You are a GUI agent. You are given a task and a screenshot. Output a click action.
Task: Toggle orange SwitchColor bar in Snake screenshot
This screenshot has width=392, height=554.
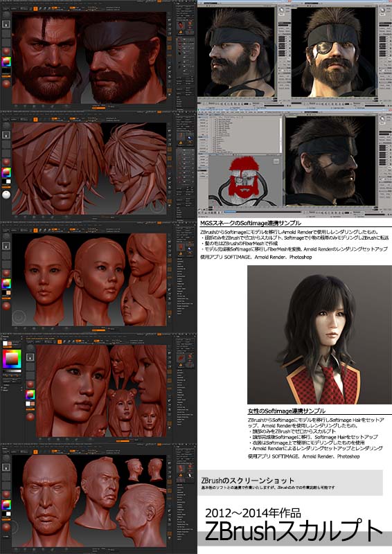click(6, 77)
